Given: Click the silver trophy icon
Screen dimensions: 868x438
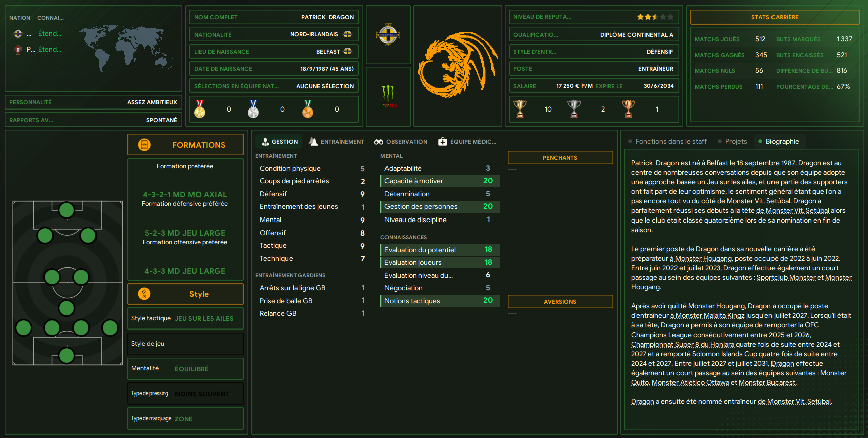Looking at the screenshot, I should click(574, 108).
